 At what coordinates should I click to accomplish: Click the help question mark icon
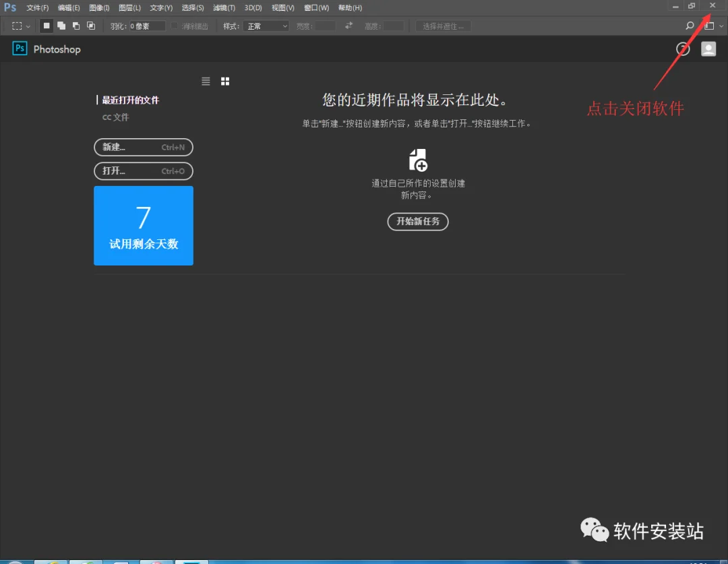[683, 49]
